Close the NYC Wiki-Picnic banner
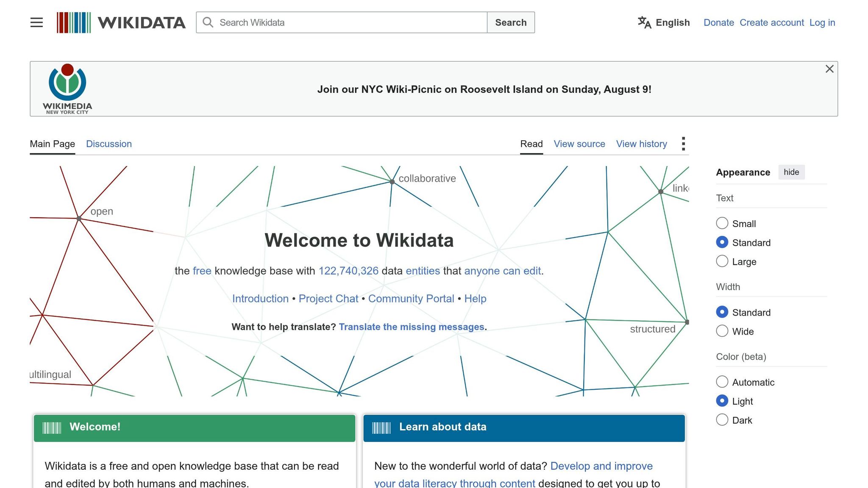The height and width of the screenshot is (488, 868). coord(829,69)
